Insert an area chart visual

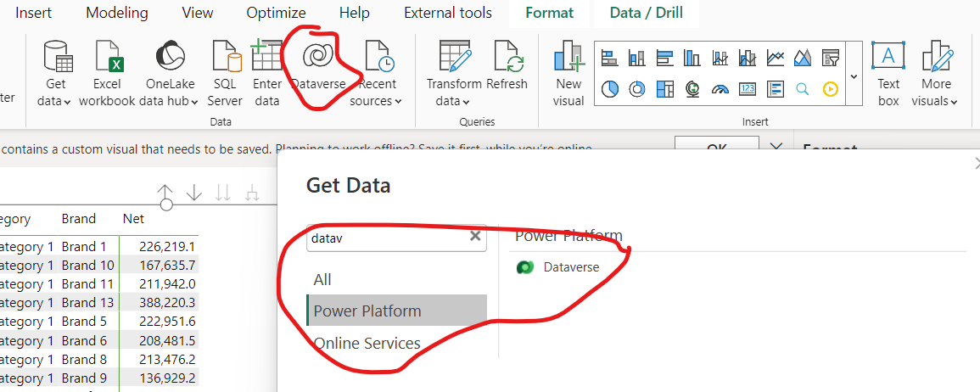803,59
